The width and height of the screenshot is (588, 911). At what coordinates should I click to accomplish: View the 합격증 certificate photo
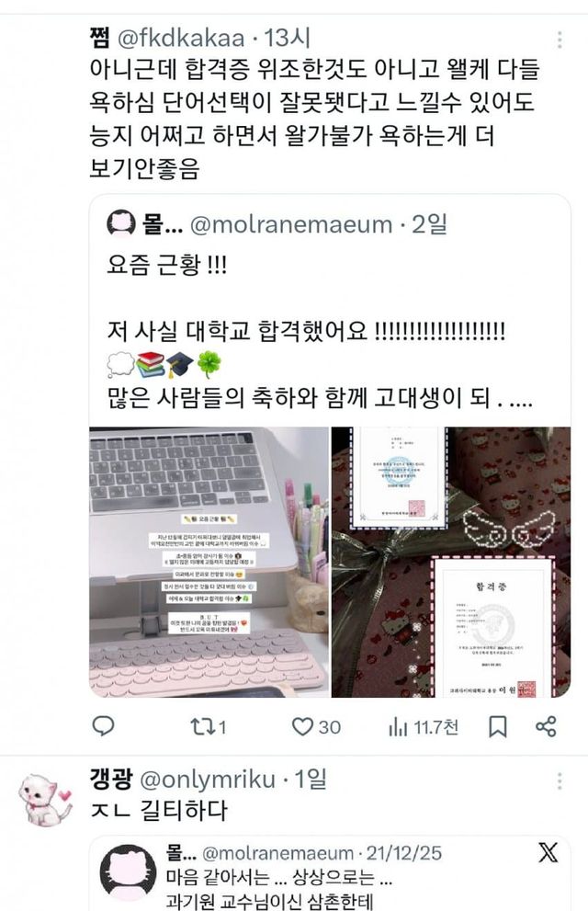coord(451,562)
